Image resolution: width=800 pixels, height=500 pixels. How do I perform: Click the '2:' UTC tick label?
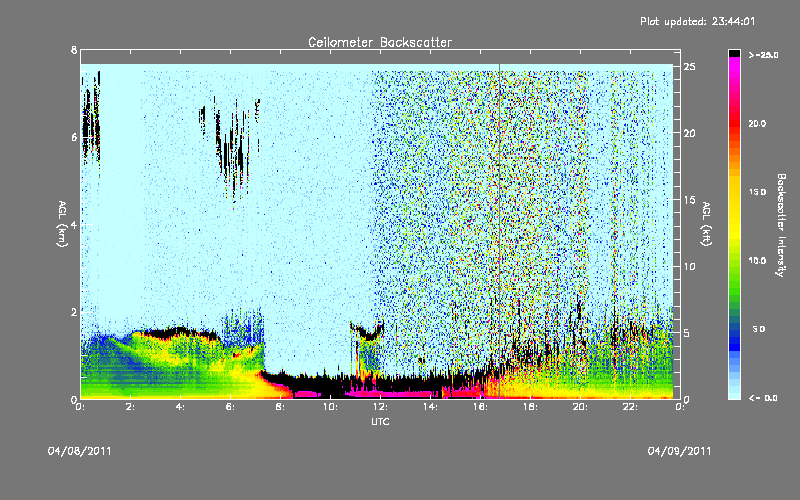131,407
